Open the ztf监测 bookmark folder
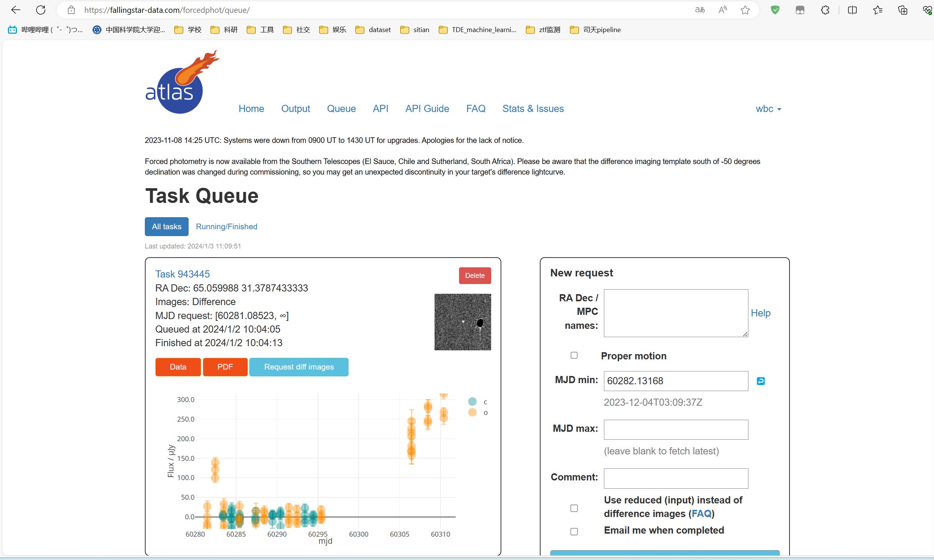 (543, 29)
